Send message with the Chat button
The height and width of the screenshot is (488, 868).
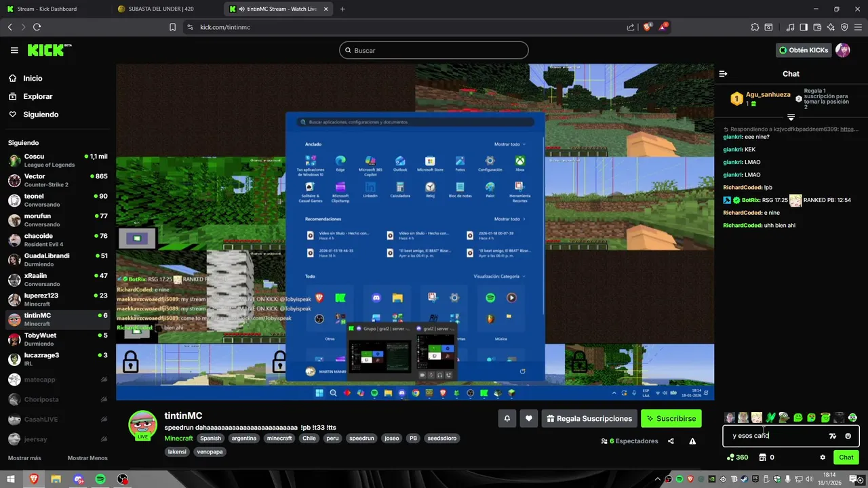846,457
